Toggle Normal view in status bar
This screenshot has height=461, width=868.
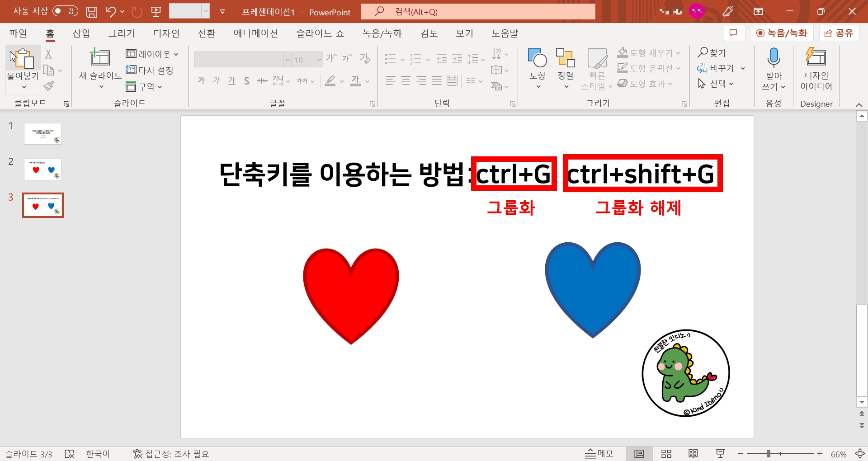point(639,454)
